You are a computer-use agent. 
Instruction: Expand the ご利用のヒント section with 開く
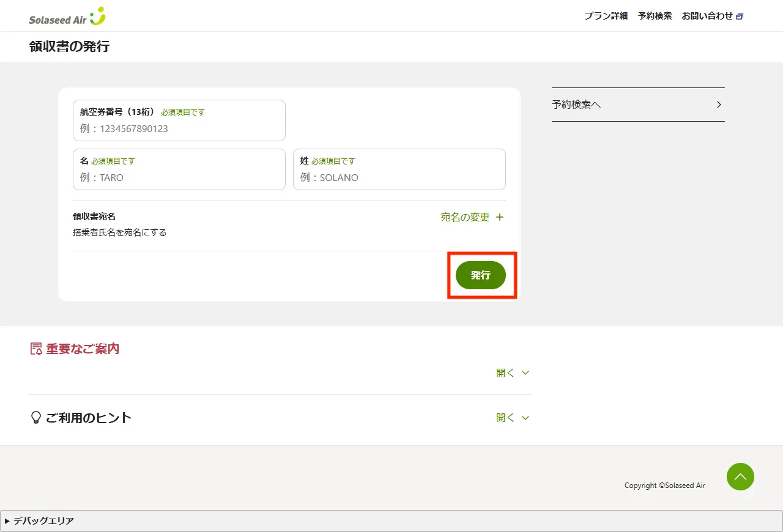click(x=512, y=418)
